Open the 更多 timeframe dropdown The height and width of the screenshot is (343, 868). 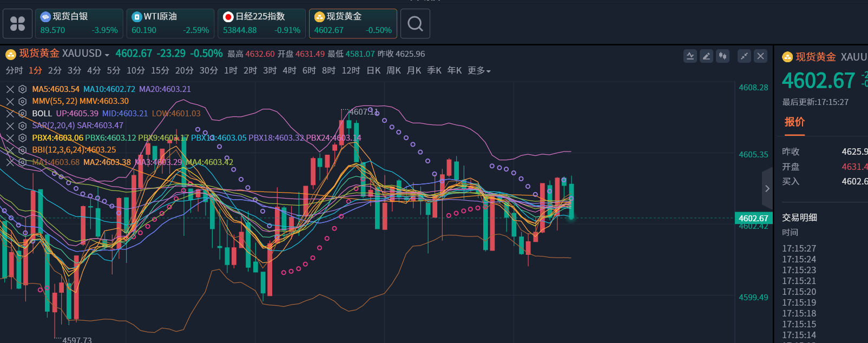pos(479,71)
